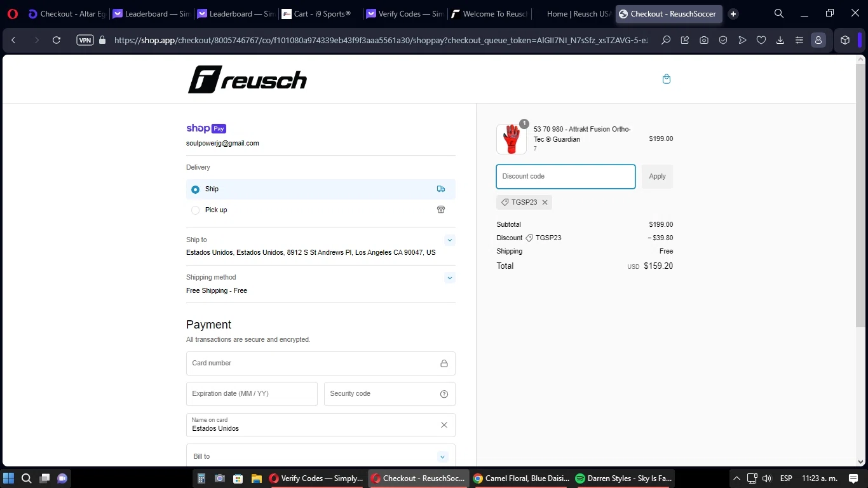Toggle the browser VPN badge
Screen dimensions: 868x488
pyautogui.click(x=85, y=40)
